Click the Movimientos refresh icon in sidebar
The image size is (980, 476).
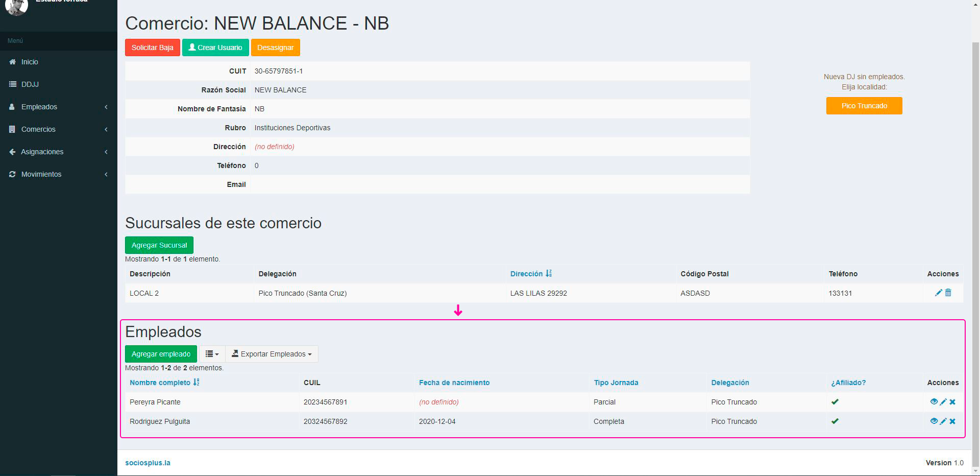point(12,174)
